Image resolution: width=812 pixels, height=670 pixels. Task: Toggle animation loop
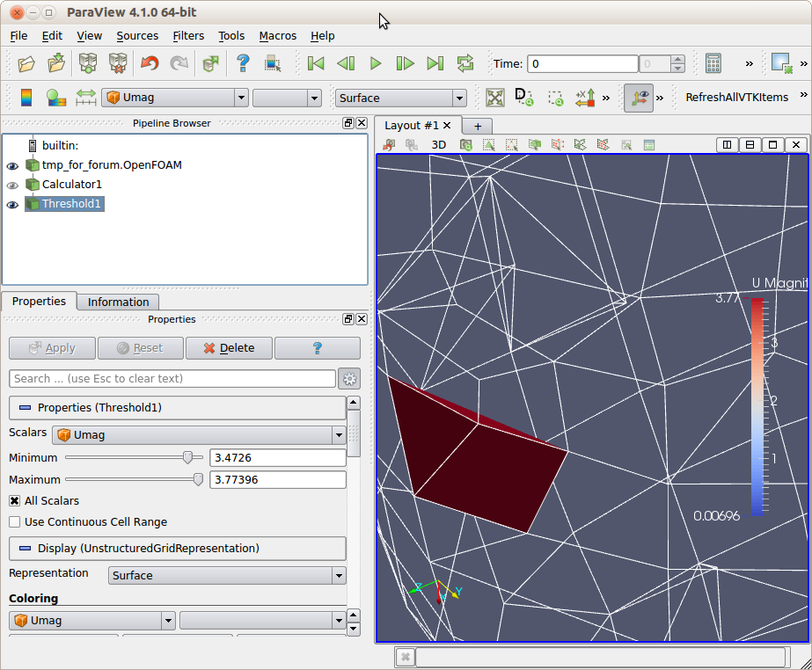pos(465,63)
